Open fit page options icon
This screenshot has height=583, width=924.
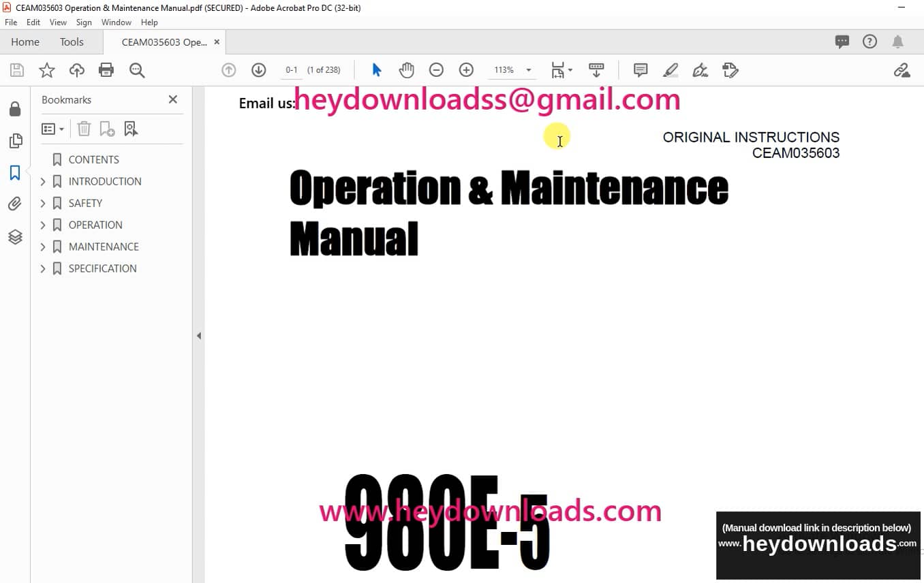561,70
